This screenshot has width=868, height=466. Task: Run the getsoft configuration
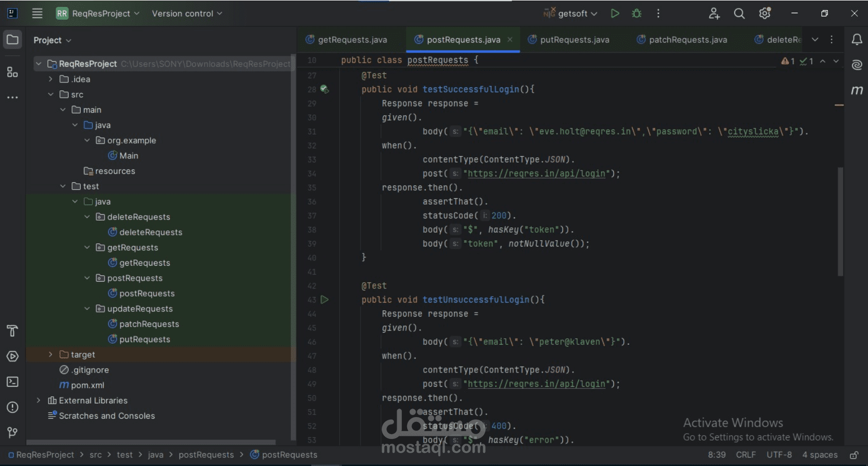(x=615, y=14)
